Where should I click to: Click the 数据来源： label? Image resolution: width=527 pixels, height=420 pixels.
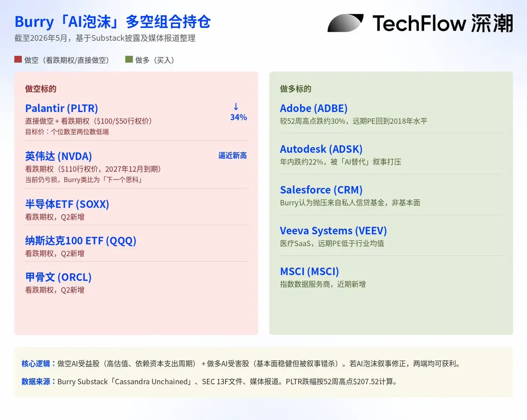[x=39, y=382]
